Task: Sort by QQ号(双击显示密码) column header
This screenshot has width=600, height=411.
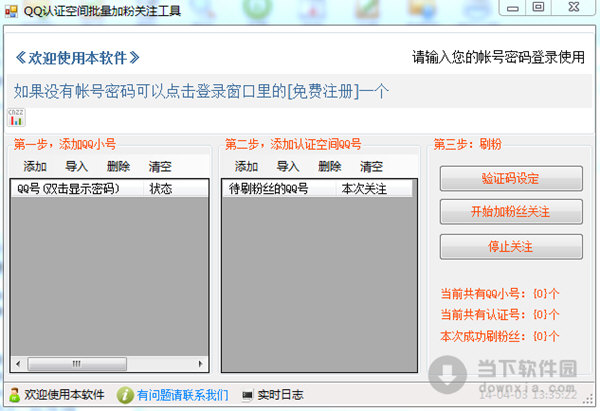Action: (78, 189)
